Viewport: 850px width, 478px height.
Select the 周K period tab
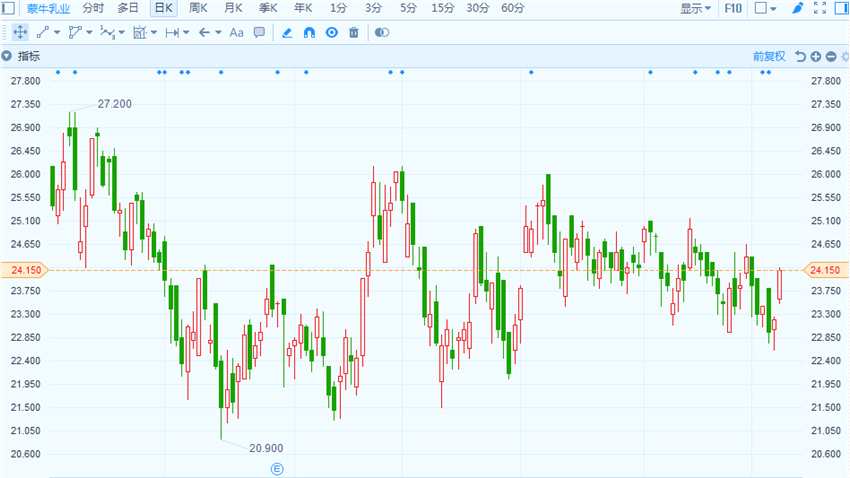[x=198, y=8]
